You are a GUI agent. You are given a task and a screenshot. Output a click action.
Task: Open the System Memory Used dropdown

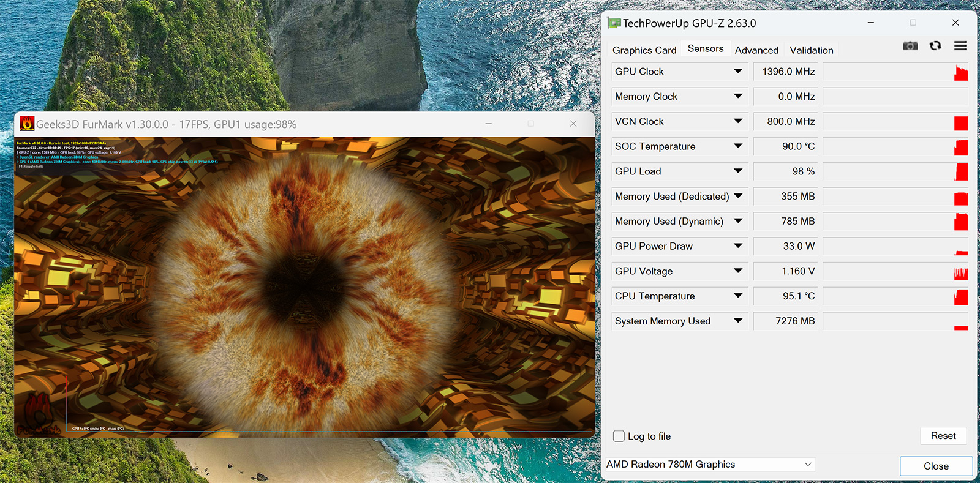pyautogui.click(x=738, y=321)
